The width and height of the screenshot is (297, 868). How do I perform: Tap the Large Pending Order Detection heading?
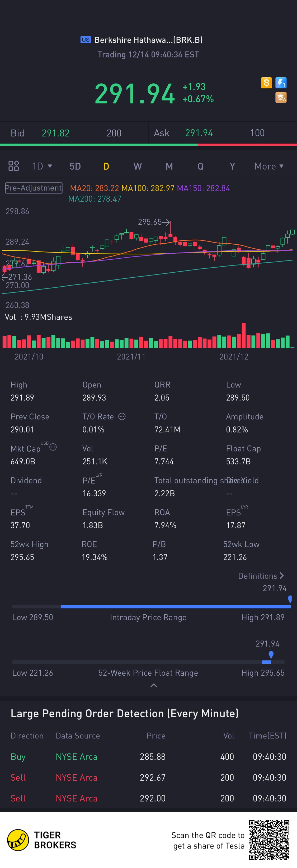tap(125, 714)
